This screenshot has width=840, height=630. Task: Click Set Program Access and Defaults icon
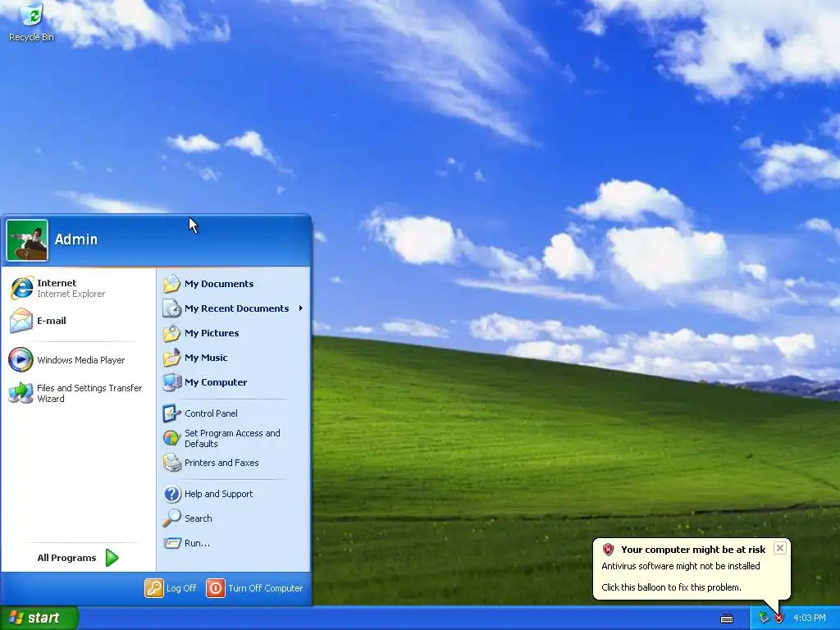click(172, 438)
